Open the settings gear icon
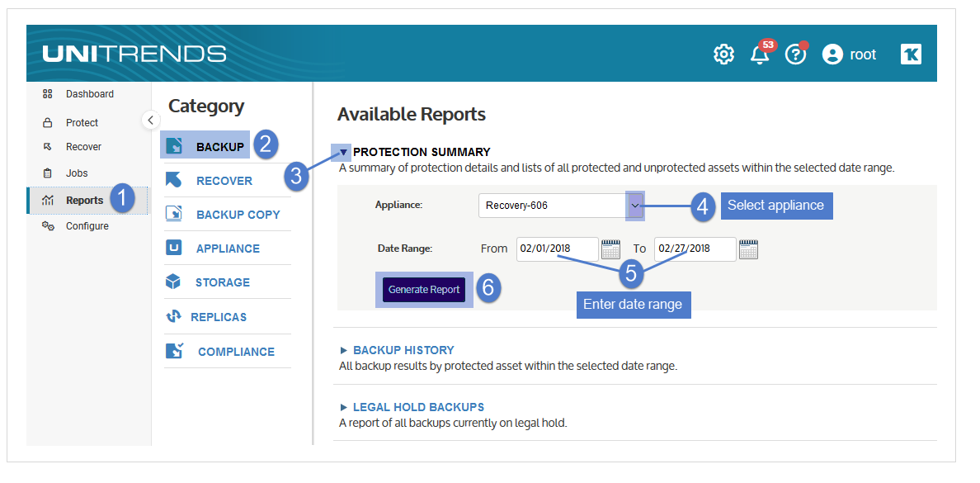 [x=723, y=54]
